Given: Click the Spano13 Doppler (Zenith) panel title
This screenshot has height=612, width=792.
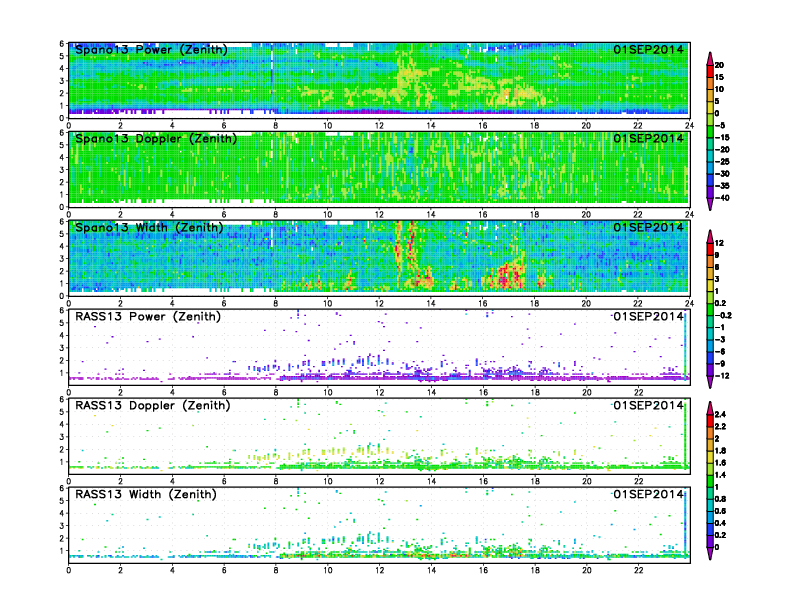Looking at the screenshot, I should (x=156, y=139).
